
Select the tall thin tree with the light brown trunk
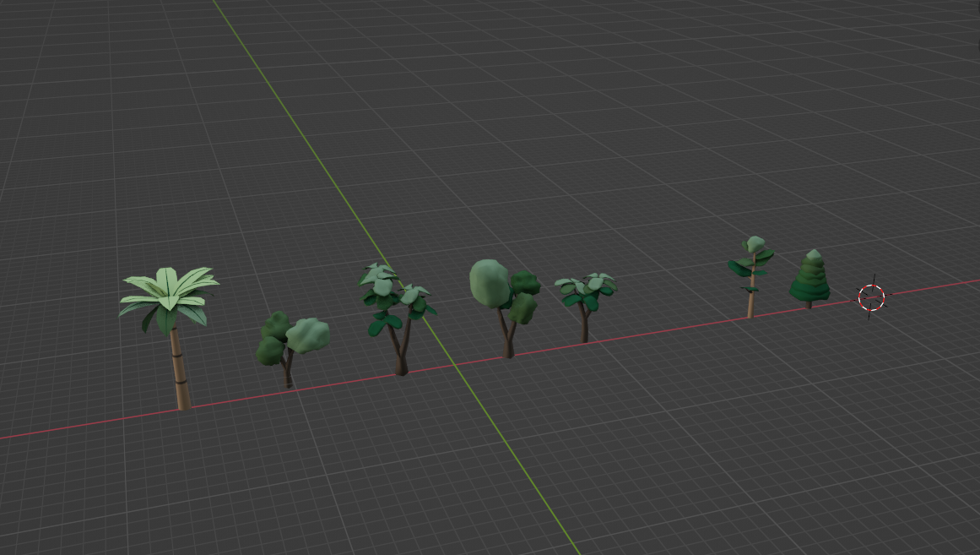pyautogui.click(x=751, y=276)
